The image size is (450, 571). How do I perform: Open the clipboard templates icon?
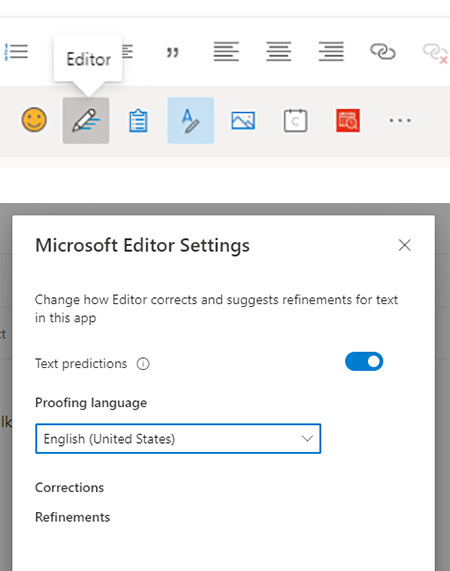click(138, 121)
